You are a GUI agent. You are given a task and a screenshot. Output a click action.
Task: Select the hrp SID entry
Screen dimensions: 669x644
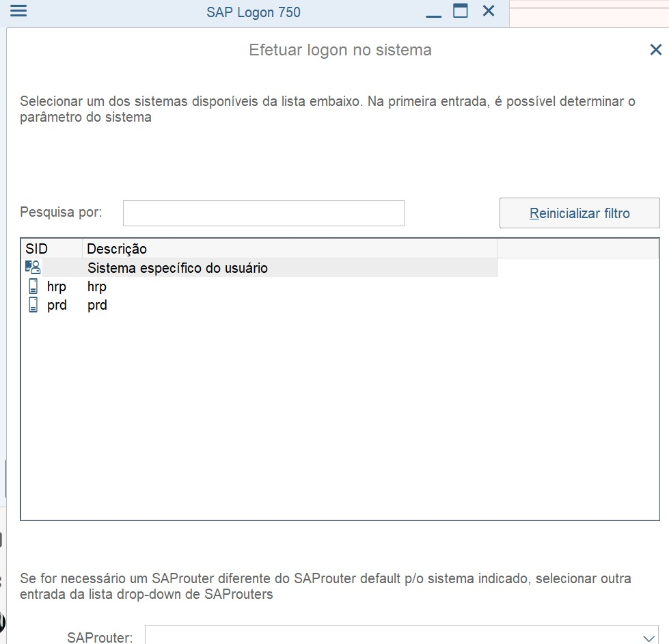pyautogui.click(x=56, y=286)
